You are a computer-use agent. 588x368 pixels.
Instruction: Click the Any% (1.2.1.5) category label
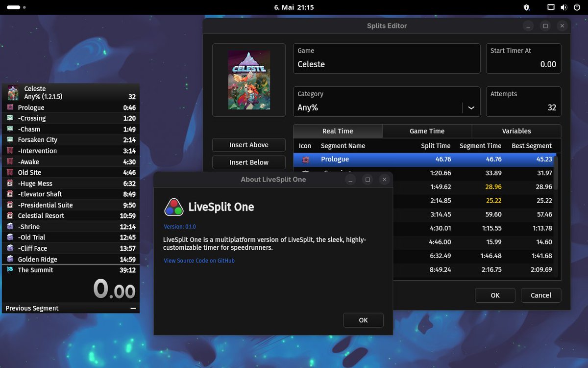pos(43,97)
